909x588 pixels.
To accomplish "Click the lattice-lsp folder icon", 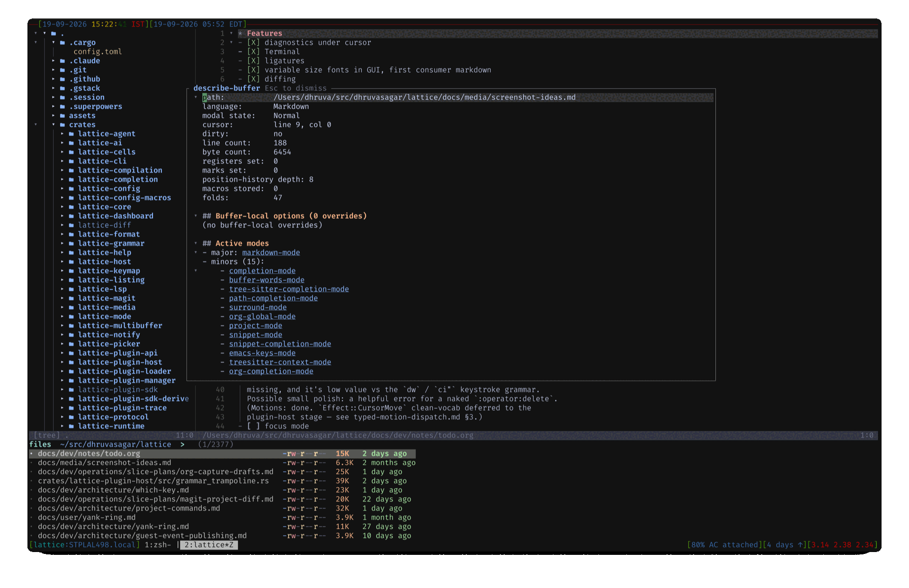I will click(71, 289).
